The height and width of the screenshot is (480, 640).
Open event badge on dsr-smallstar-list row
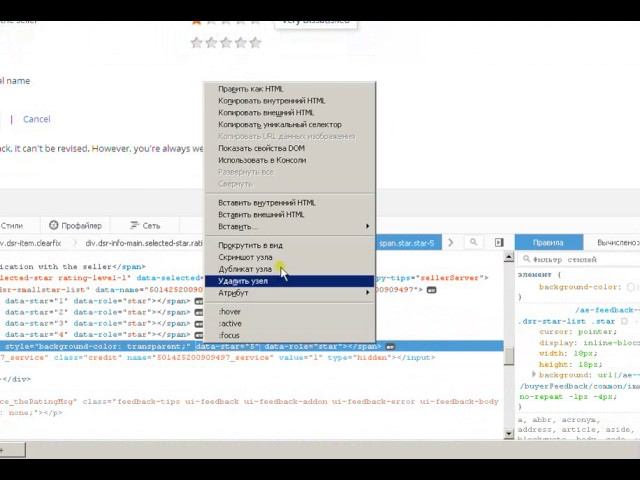pyautogui.click(x=431, y=290)
